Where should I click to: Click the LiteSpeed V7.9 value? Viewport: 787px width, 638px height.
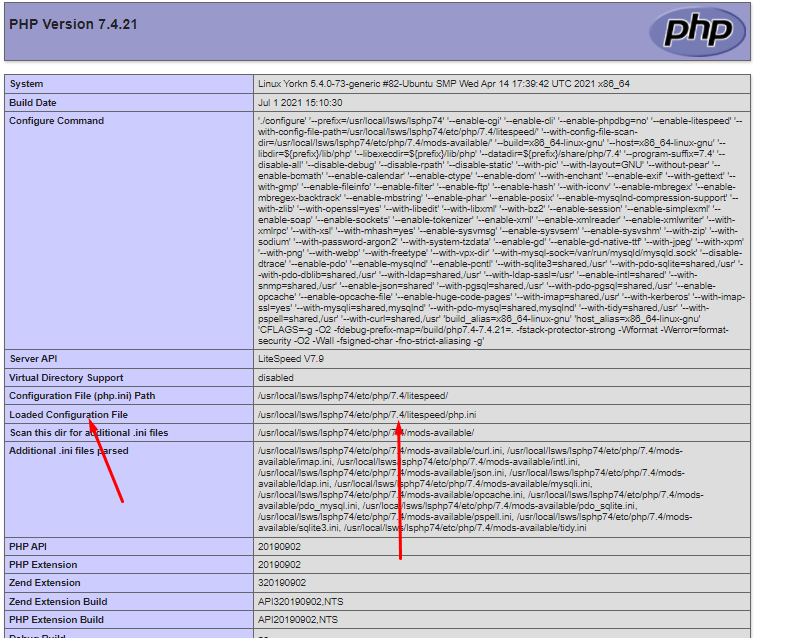point(291,358)
